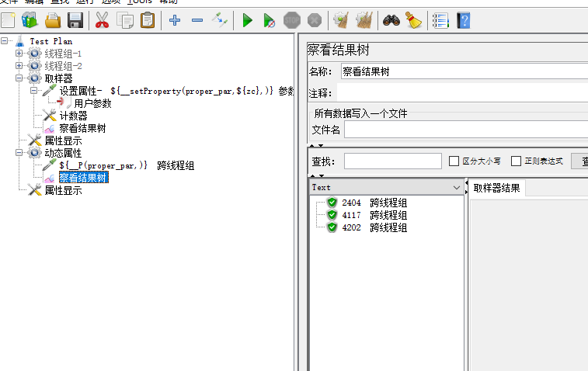The width and height of the screenshot is (588, 371).
Task: Collapse all tree nodes with minus icon
Action: tap(197, 20)
